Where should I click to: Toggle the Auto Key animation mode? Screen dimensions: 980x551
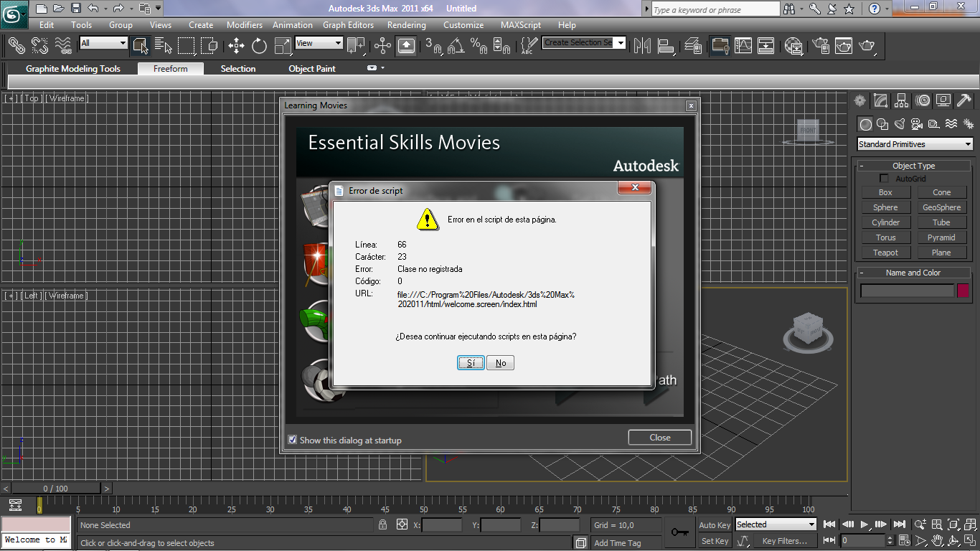714,525
